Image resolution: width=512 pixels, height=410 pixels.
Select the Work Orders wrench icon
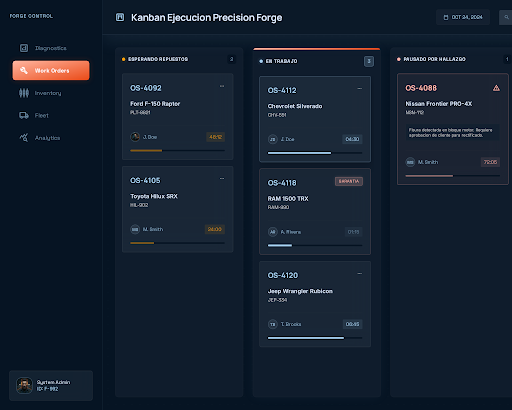[24, 70]
